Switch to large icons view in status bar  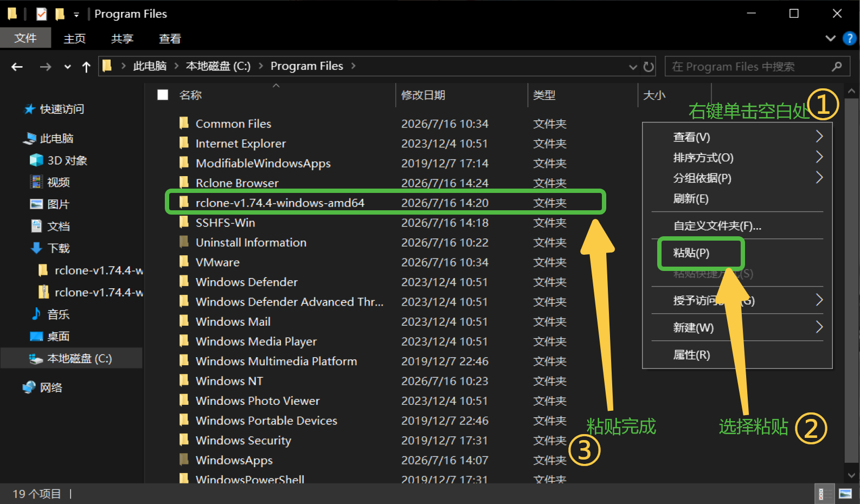(x=845, y=494)
